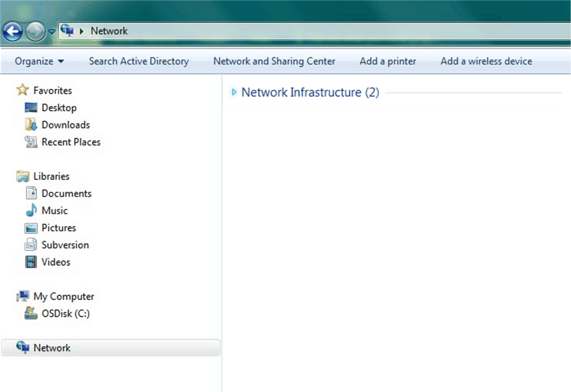Select Network text in the address bar
571x392 pixels.
tap(109, 31)
